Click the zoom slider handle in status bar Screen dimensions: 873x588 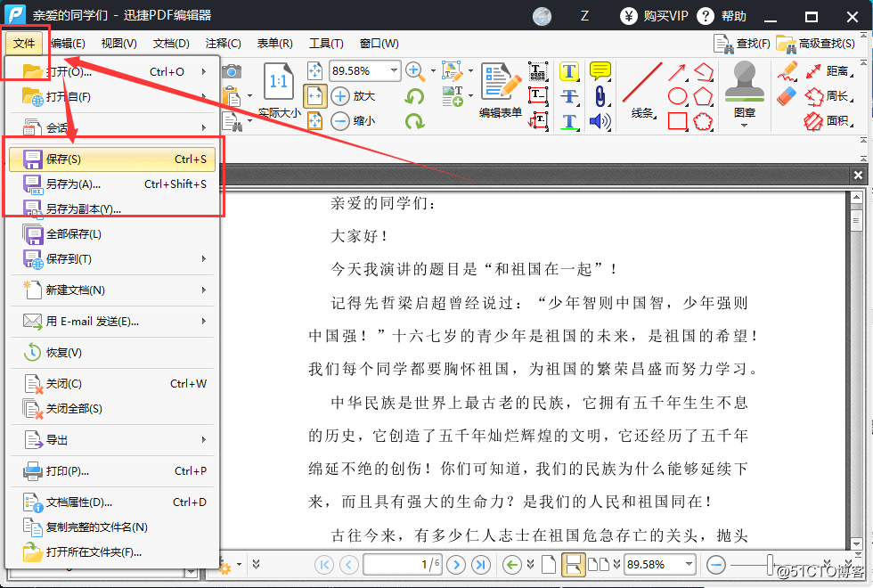pos(770,565)
